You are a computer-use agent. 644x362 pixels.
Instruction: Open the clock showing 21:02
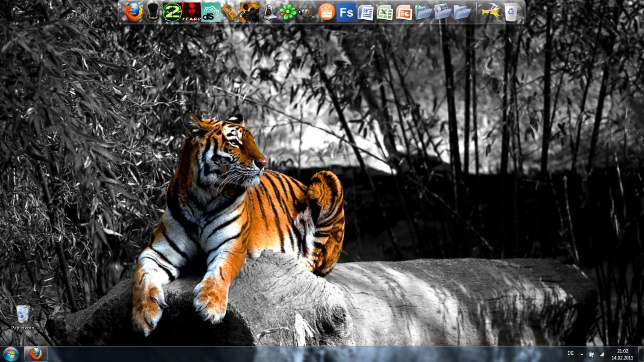622,354
